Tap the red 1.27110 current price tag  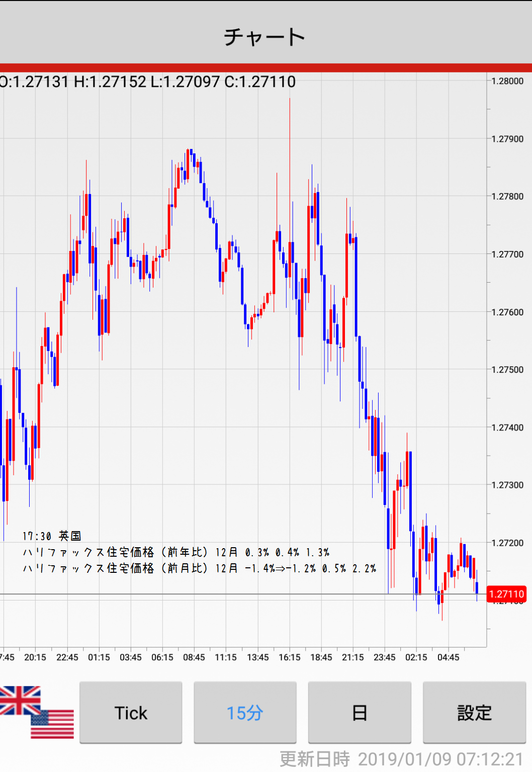[506, 594]
